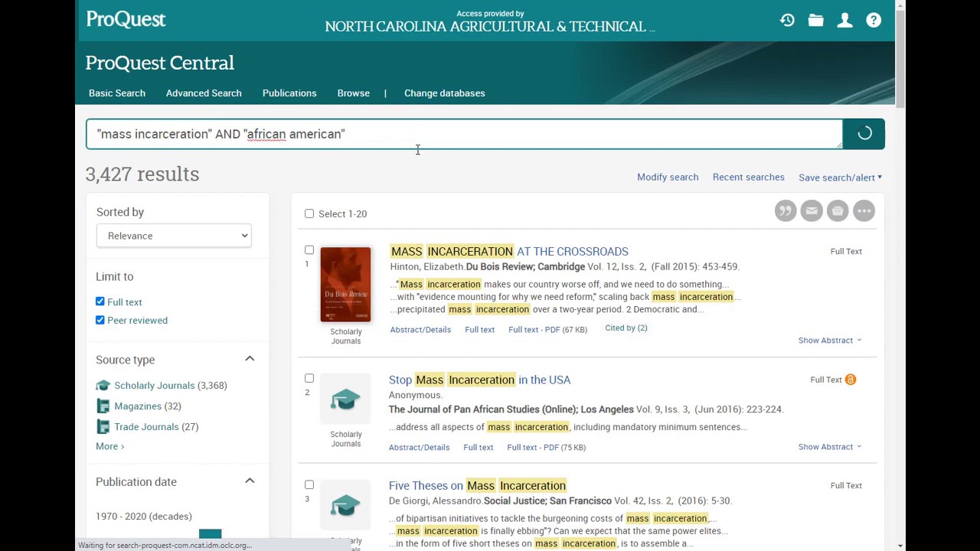This screenshot has width=980, height=551.
Task: Open the Save search/alert dropdown
Action: click(x=840, y=178)
